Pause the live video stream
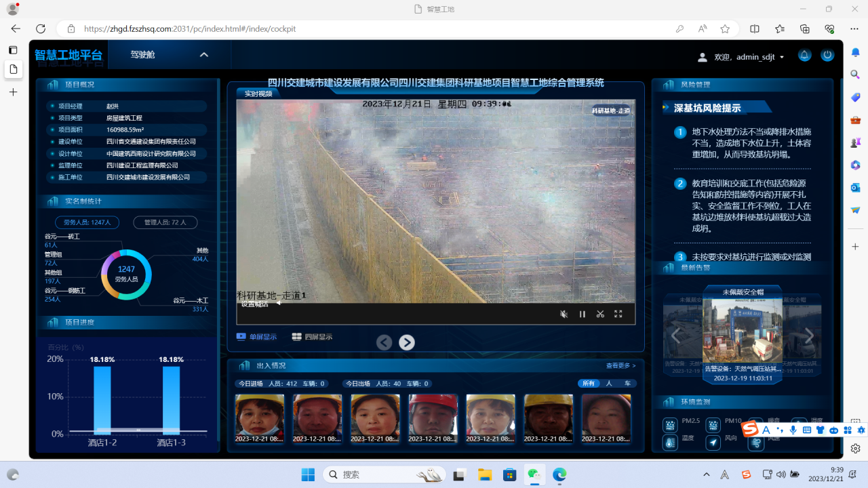The width and height of the screenshot is (868, 488). [x=582, y=314]
